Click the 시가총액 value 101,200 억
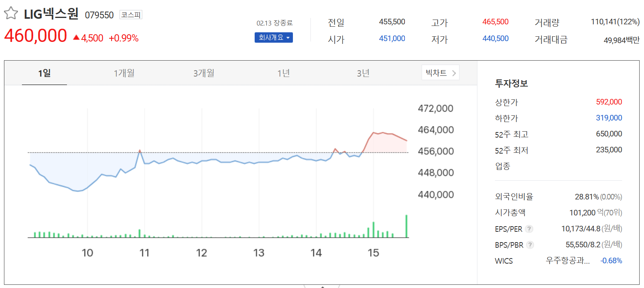The image size is (644, 288). 587,213
